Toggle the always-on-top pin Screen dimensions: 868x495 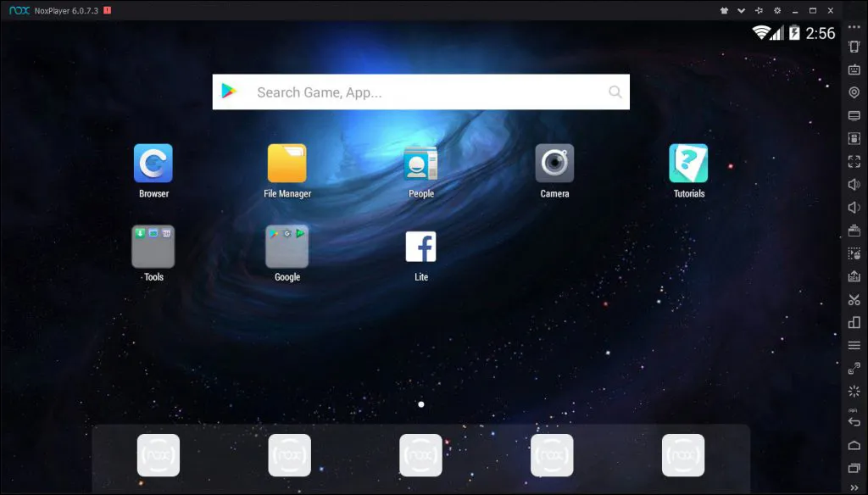759,10
